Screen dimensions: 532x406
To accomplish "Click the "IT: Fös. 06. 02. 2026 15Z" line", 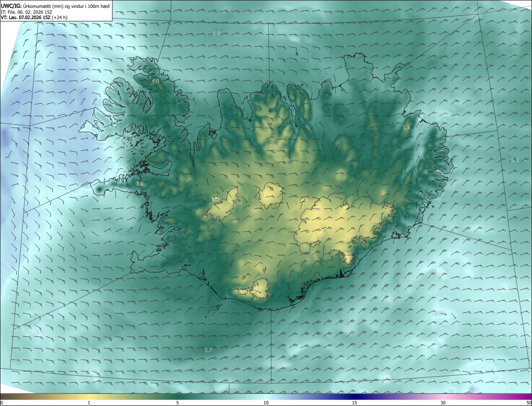I will pos(26,12).
